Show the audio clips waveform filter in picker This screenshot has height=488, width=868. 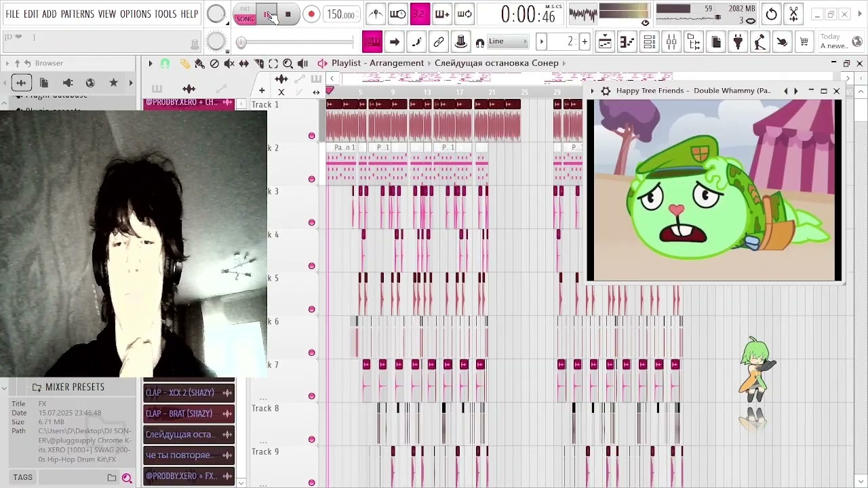[189, 89]
